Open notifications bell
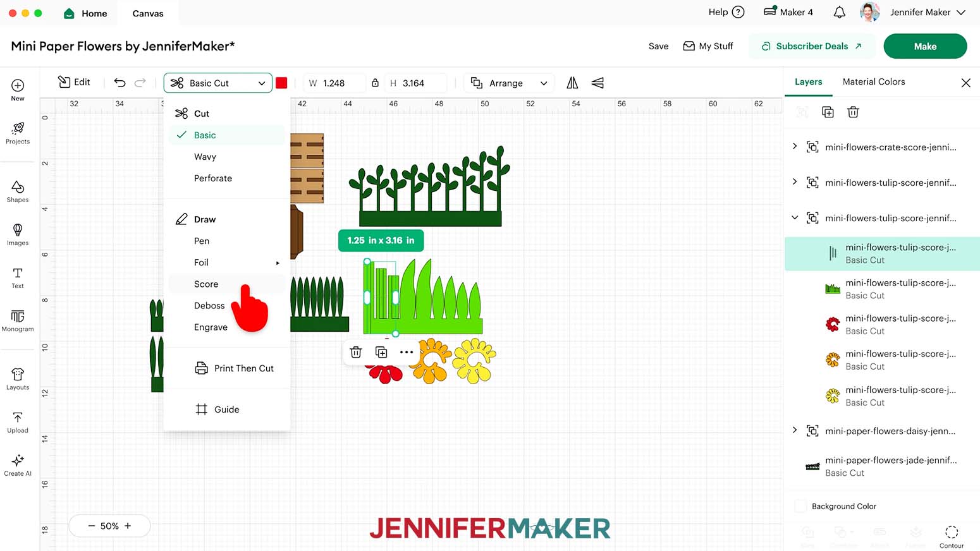980x551 pixels. click(x=839, y=12)
